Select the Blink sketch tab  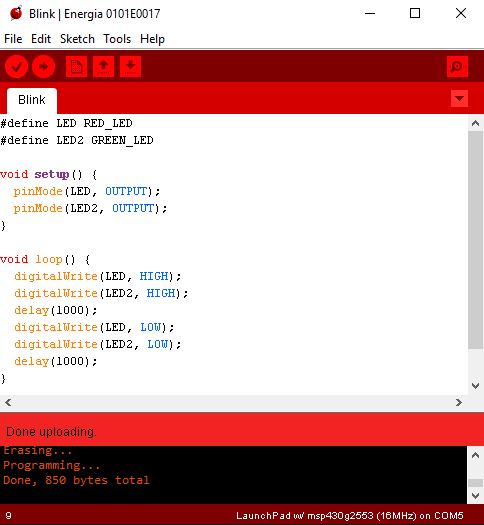(32, 100)
